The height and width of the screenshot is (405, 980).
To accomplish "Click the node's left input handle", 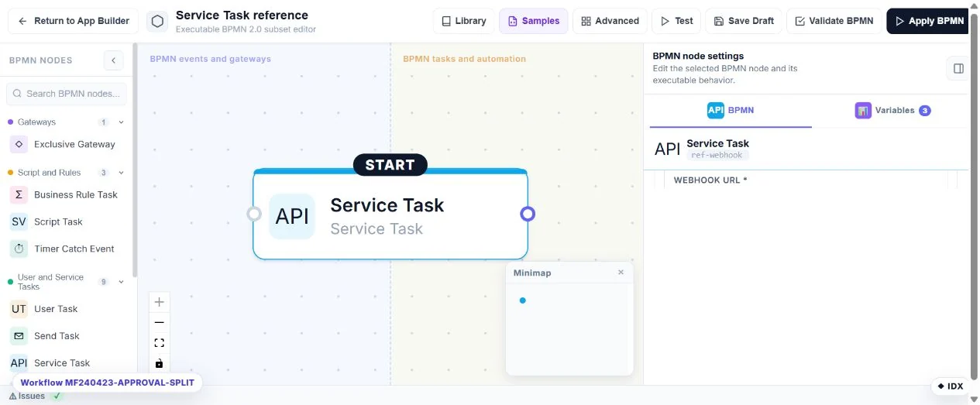I will 253,214.
